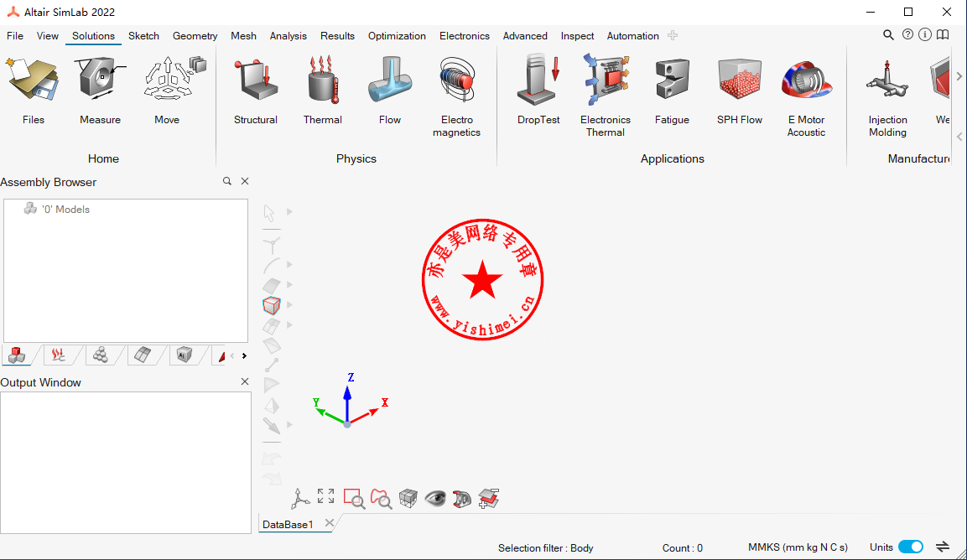Open the Electronics Thermal application
Screen dimensions: 967x560
[606, 96]
